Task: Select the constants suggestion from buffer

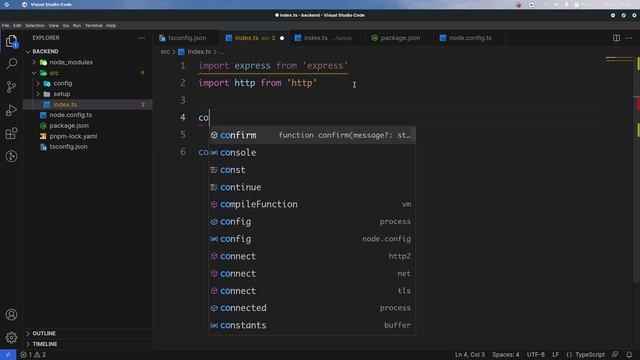Action: tap(312, 325)
